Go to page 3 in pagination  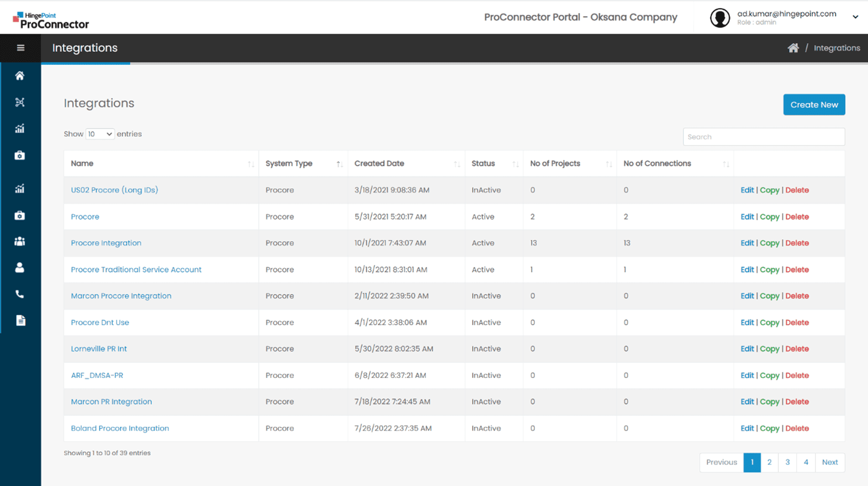coord(787,462)
